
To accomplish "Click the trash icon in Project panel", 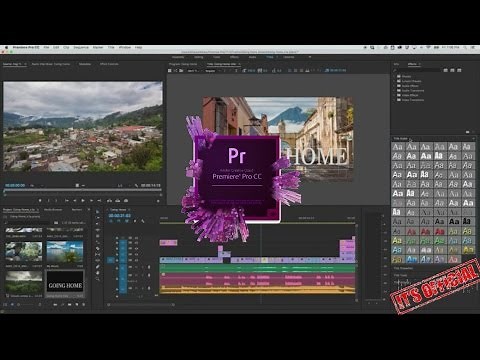I will pyautogui.click(x=83, y=304).
